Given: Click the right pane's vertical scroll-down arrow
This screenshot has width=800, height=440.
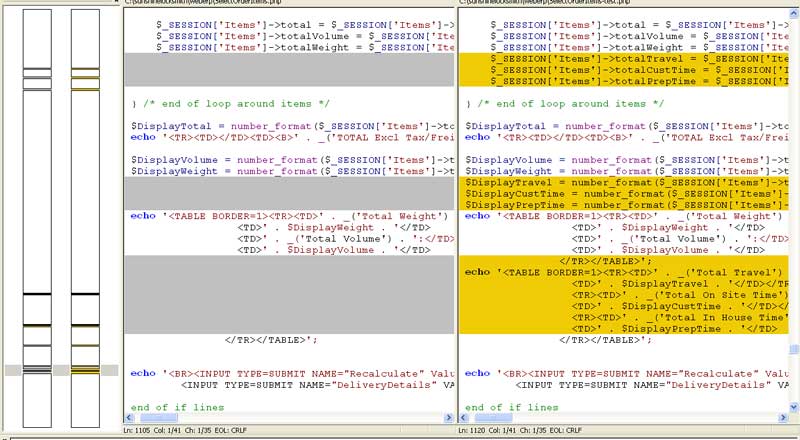Looking at the screenshot, I should [794, 406].
